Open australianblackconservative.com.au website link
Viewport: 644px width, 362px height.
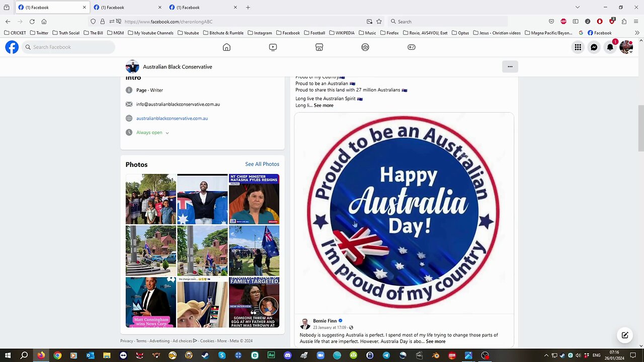[x=172, y=118]
